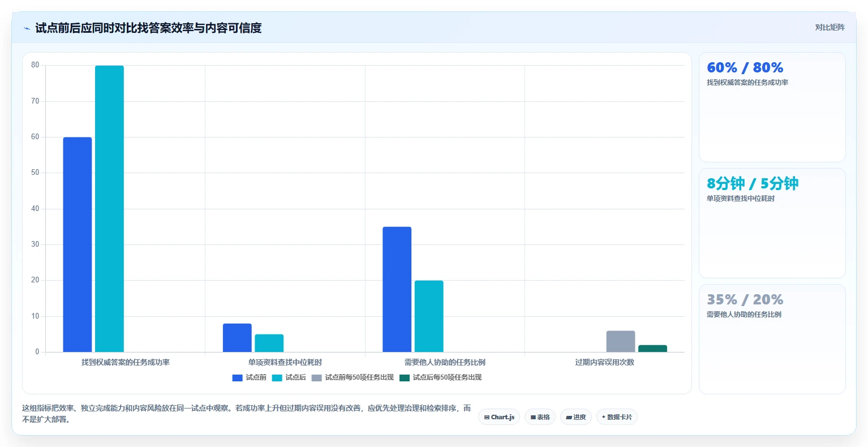Toggle the 试点后 legend entry
The width and height of the screenshot is (868, 447).
pos(289,377)
